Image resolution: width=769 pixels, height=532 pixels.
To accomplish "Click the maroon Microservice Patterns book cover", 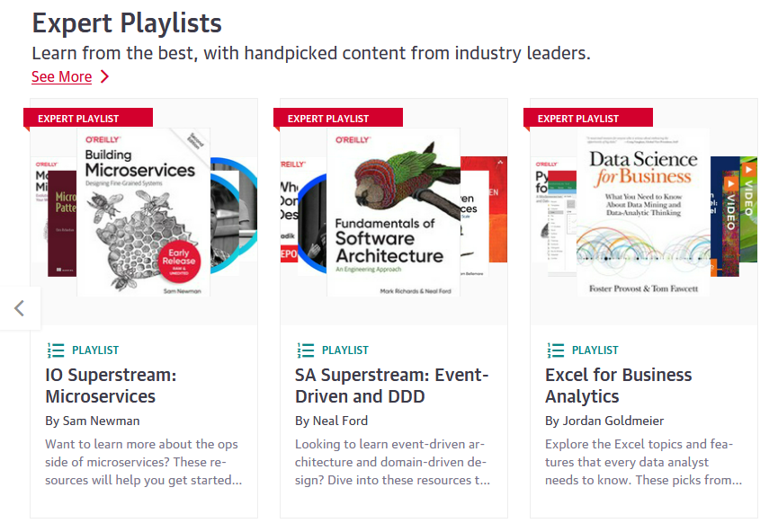I will (x=62, y=224).
